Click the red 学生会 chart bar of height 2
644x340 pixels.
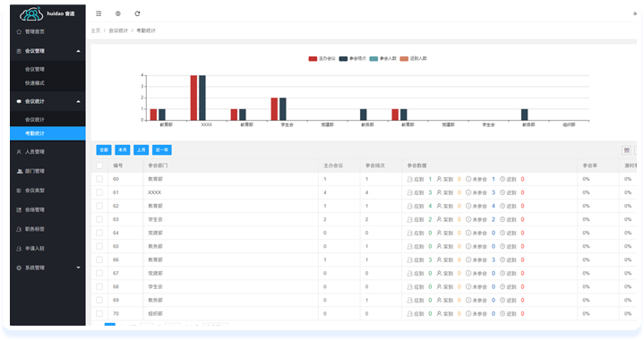[x=274, y=109]
